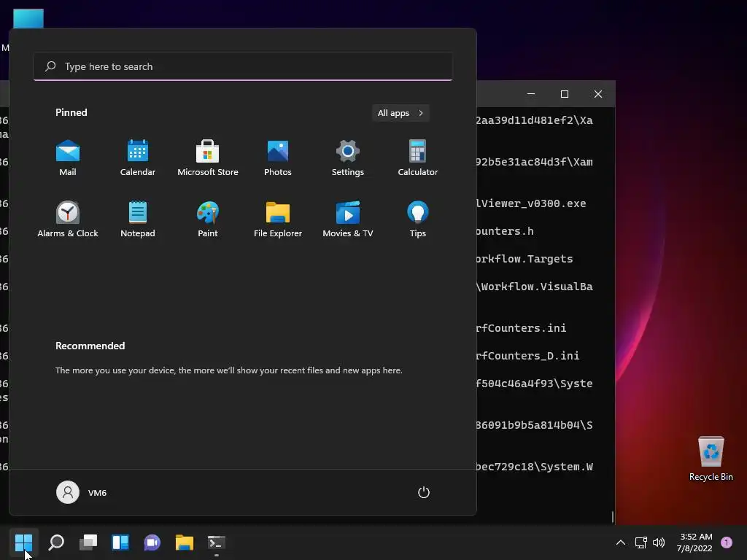Open Alarms & Clock
Screen dimensions: 747x560
[x=68, y=219]
